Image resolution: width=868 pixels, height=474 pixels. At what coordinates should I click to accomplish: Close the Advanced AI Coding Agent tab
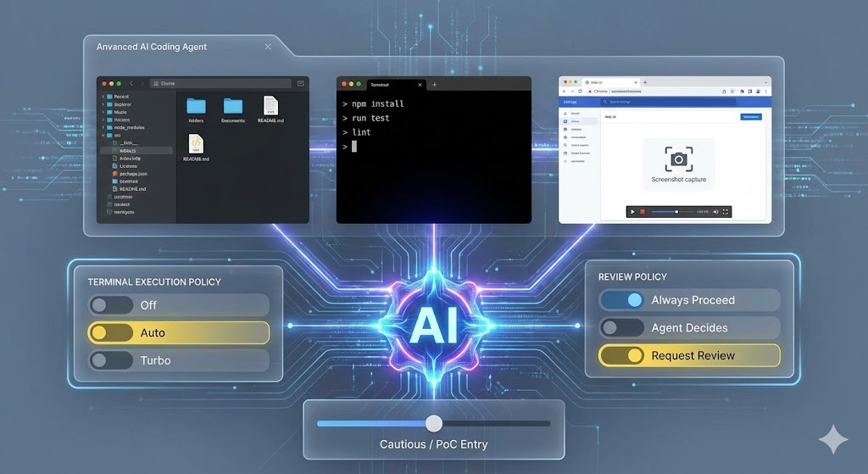(x=269, y=47)
